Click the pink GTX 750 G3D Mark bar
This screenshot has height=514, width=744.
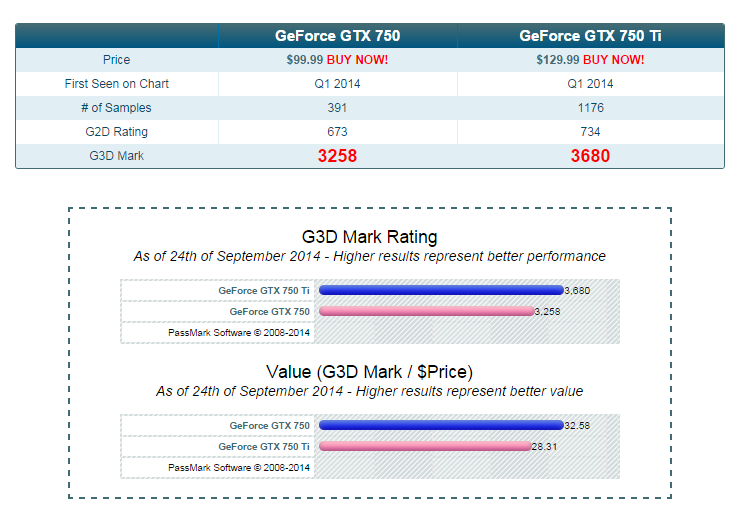click(425, 311)
